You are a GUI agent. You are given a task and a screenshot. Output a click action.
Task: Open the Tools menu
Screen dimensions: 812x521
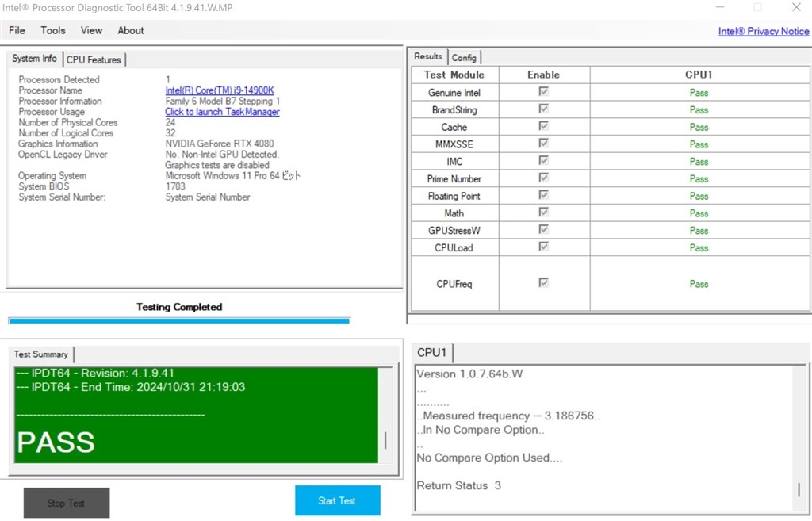tap(52, 30)
